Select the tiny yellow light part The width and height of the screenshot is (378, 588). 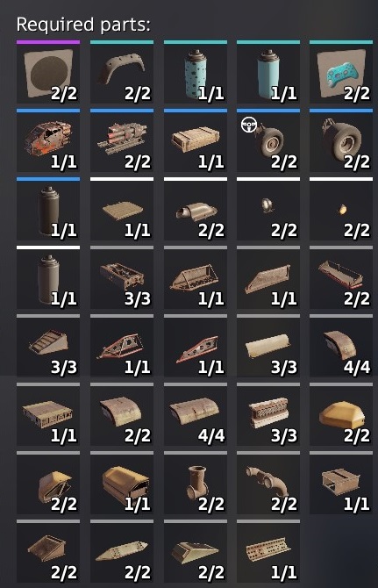(x=341, y=209)
